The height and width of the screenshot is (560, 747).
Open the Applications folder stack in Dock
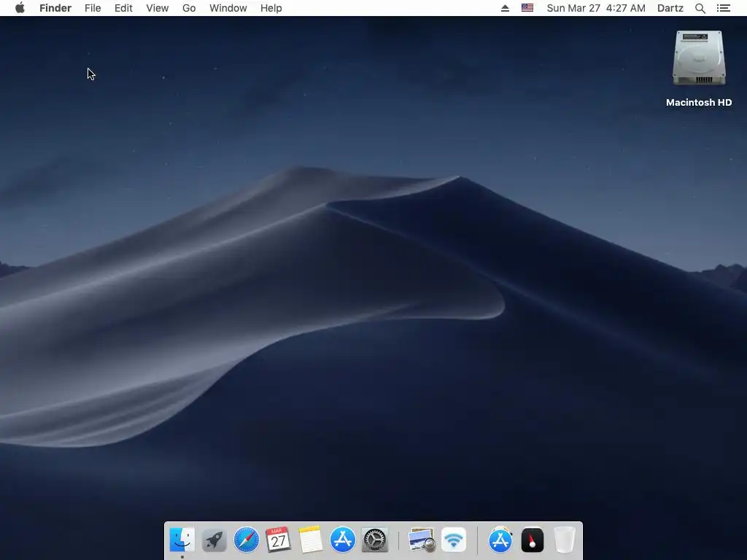pos(500,540)
